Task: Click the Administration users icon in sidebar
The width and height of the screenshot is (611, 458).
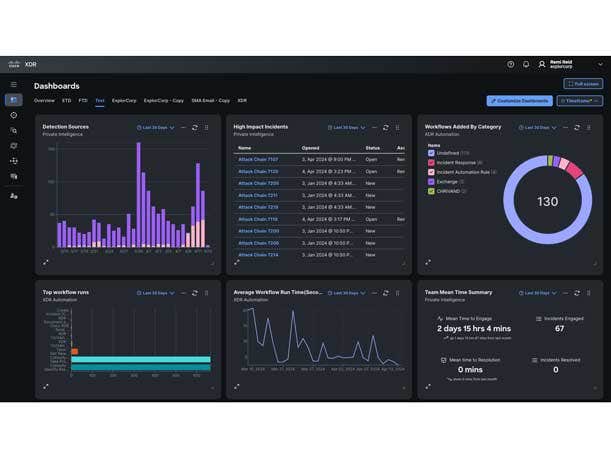Action: 13,196
